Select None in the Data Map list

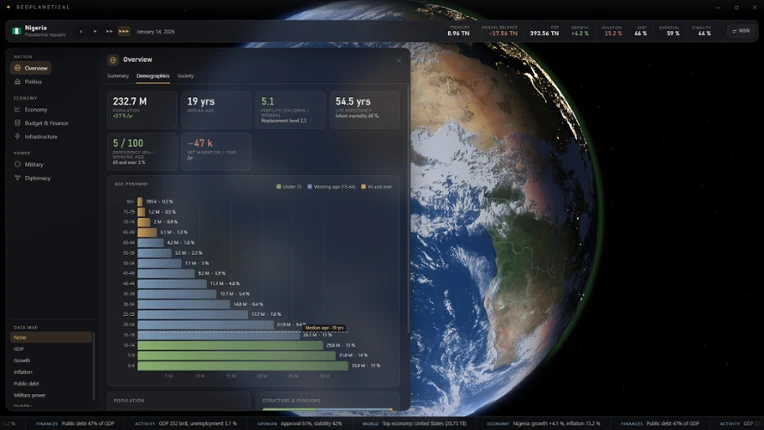pyautogui.click(x=51, y=337)
